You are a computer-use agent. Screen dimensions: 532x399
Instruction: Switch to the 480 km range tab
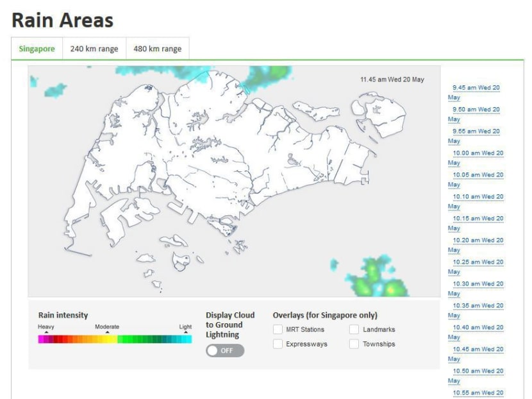click(x=156, y=49)
